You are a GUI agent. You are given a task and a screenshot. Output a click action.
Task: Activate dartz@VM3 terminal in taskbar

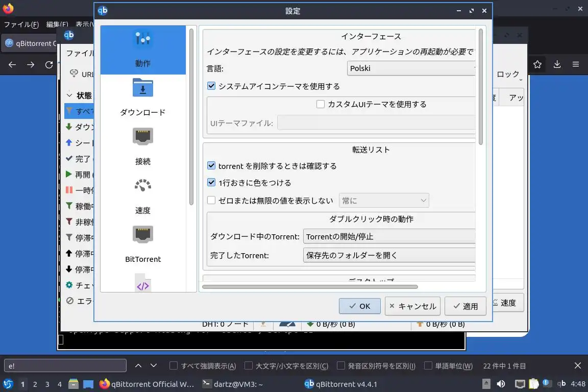233,384
